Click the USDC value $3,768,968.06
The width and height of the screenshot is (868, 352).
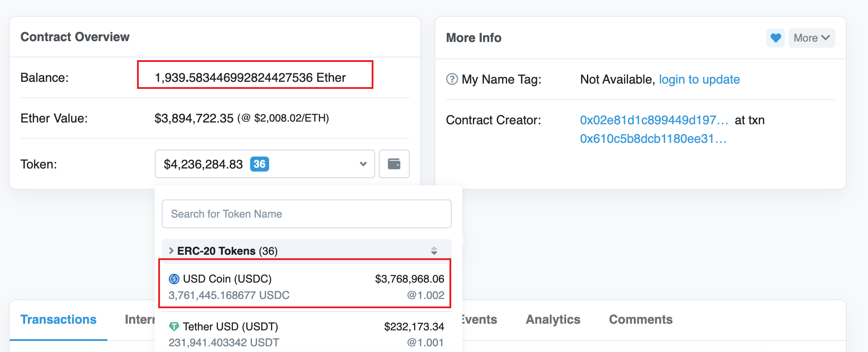pos(410,279)
